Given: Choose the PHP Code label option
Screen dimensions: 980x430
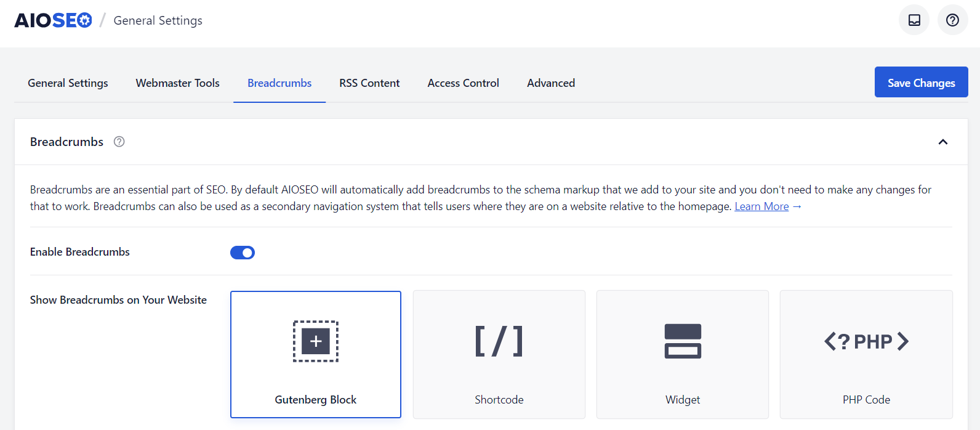Looking at the screenshot, I should [866, 400].
